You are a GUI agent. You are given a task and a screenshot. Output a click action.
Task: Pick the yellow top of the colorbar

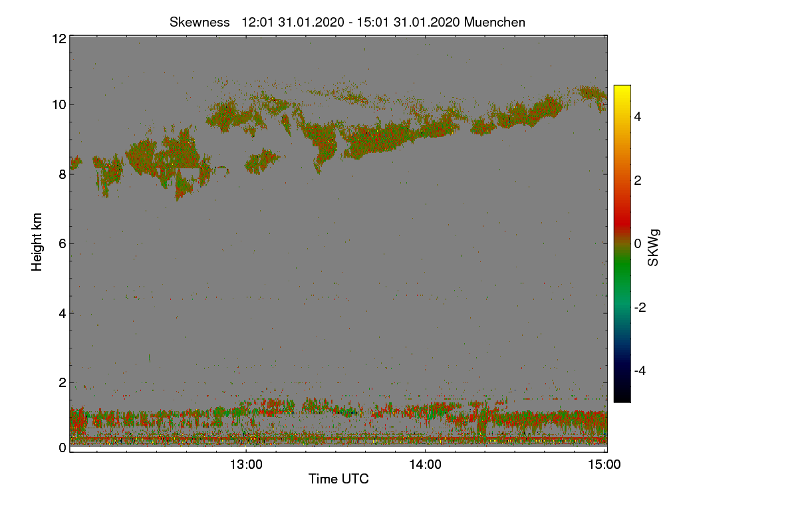622,90
